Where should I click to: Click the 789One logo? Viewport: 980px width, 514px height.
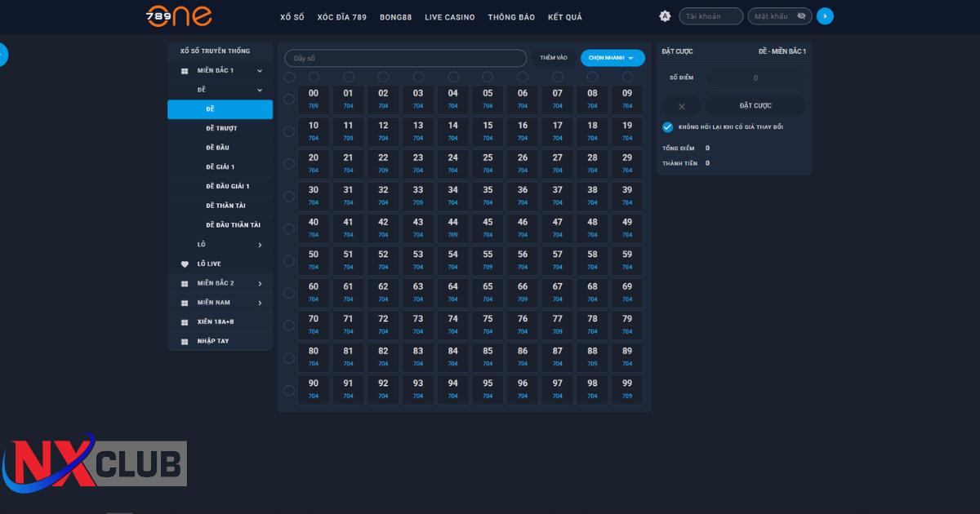[179, 16]
